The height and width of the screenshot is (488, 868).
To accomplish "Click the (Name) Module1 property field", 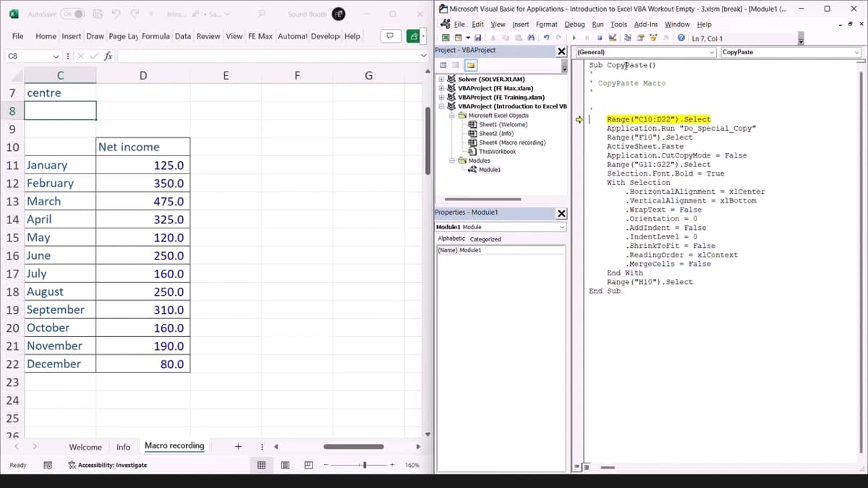I will [500, 250].
